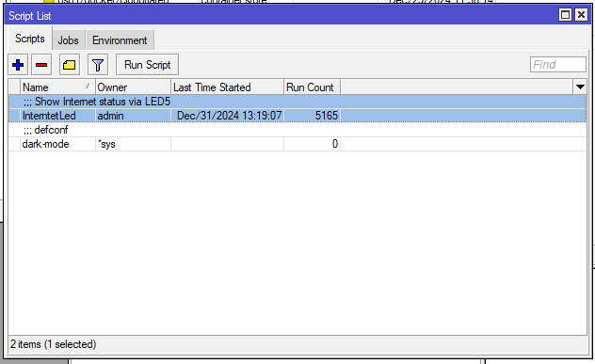The width and height of the screenshot is (595, 364).
Task: Sort by Owner column header
Action: pyautogui.click(x=133, y=87)
